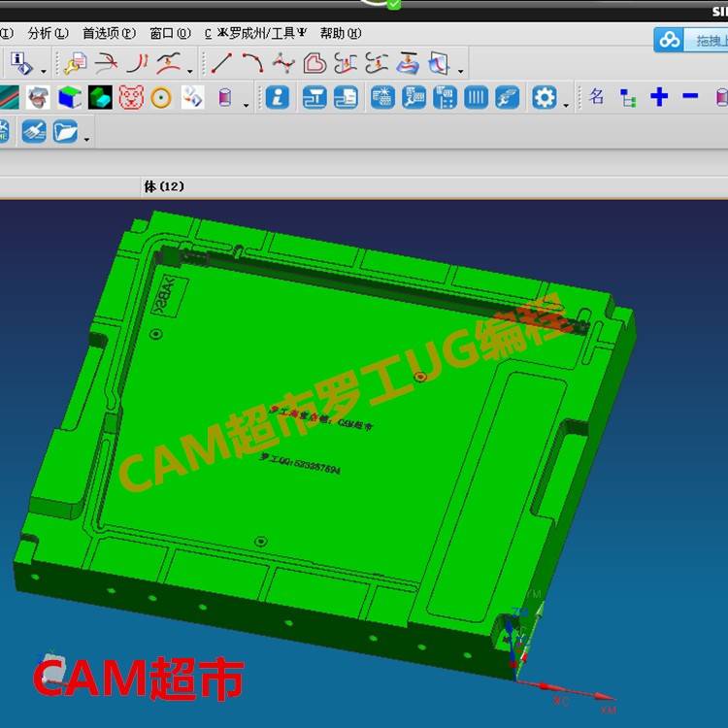This screenshot has height=728, width=728.
Task: Click the tree hierarchy structure icon
Action: coord(628,97)
